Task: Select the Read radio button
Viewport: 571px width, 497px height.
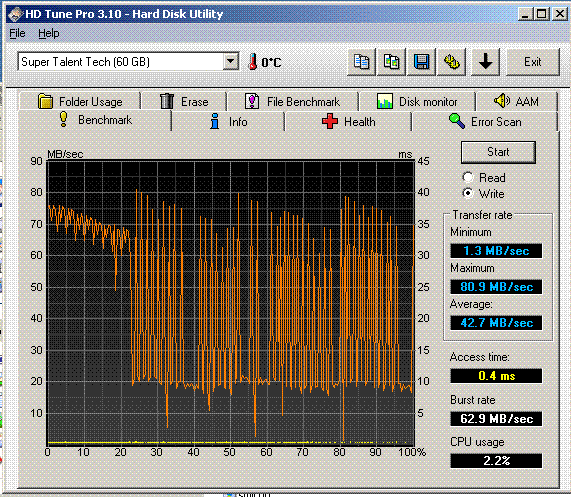Action: coord(468,177)
